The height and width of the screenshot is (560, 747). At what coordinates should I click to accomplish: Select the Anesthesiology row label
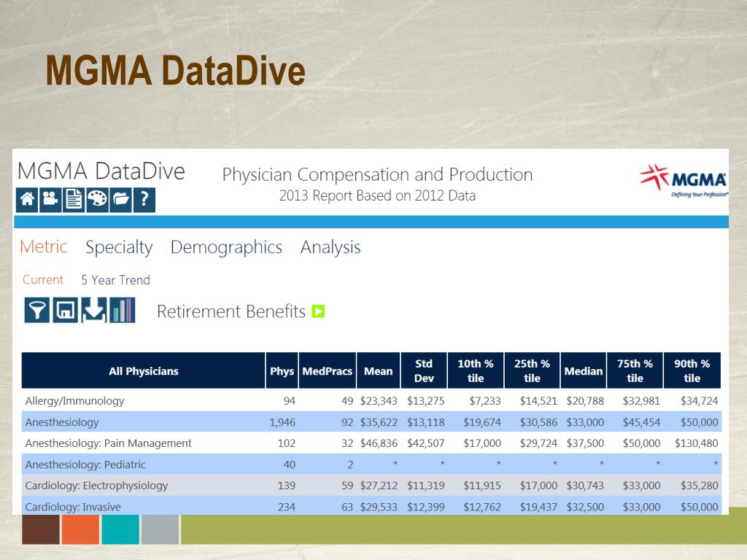pos(62,422)
